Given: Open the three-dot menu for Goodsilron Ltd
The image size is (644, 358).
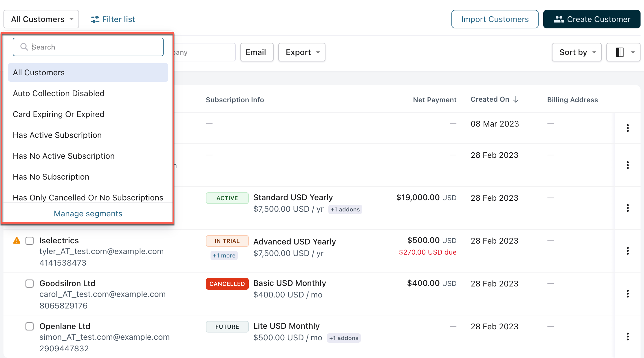Looking at the screenshot, I should [x=627, y=294].
